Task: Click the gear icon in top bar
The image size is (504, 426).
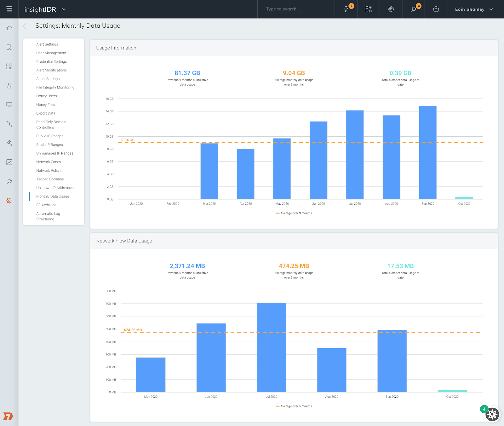Action: click(x=391, y=9)
